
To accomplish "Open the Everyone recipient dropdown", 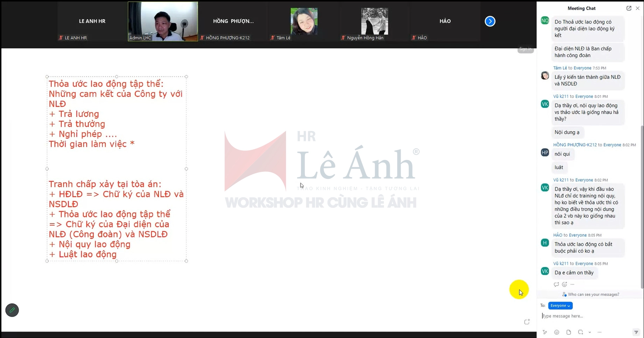I will pyautogui.click(x=560, y=305).
